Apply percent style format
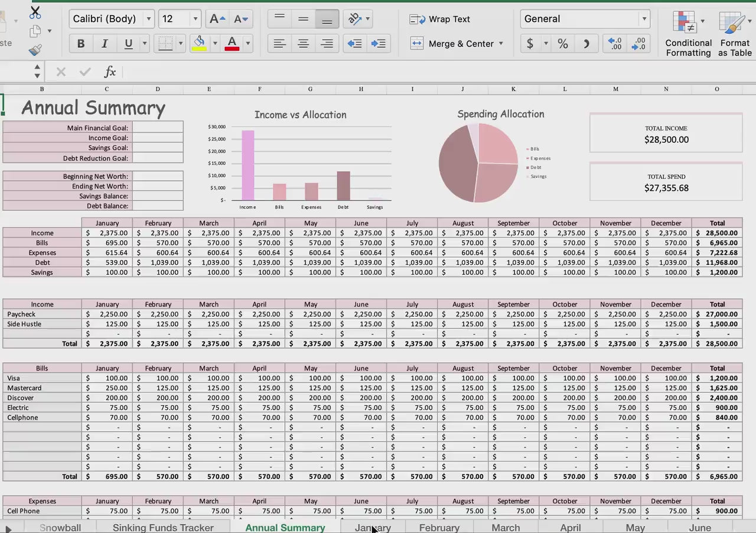The width and height of the screenshot is (756, 533). point(563,43)
